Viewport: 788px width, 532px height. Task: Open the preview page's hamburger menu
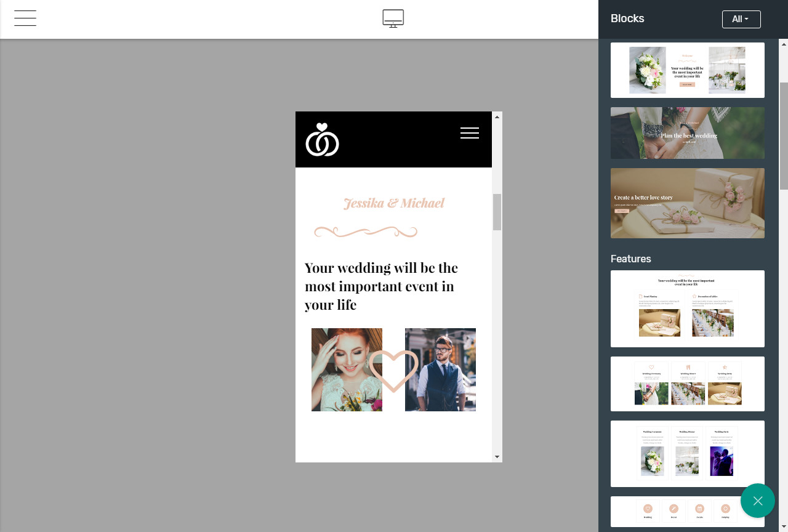470,133
